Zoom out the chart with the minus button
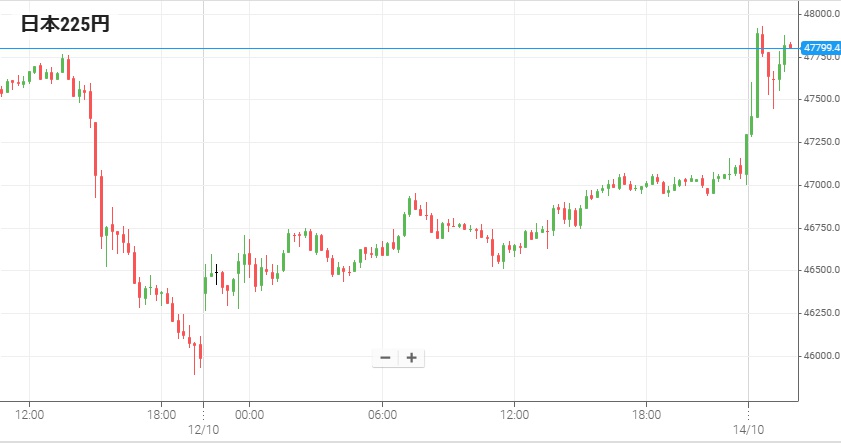 [x=385, y=358]
